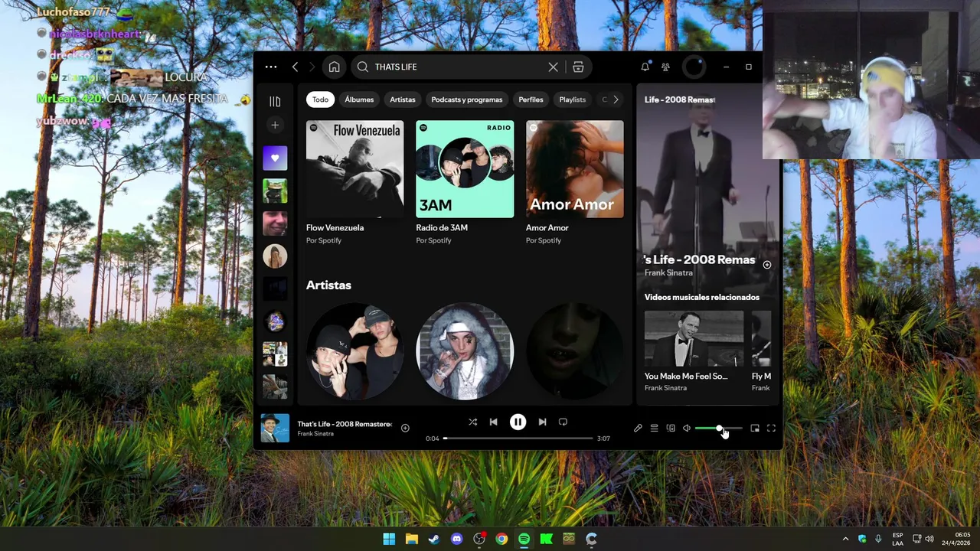Go back with the left arrow
980x551 pixels.
tap(295, 67)
